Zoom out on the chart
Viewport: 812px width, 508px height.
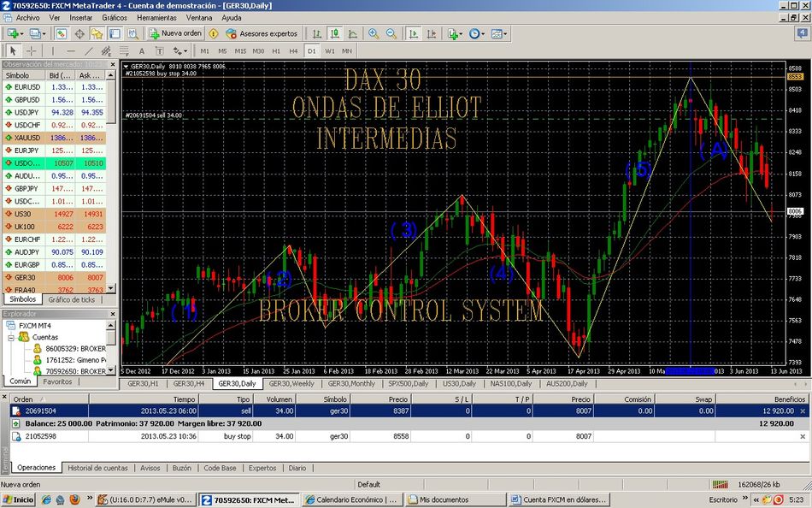click(x=391, y=33)
